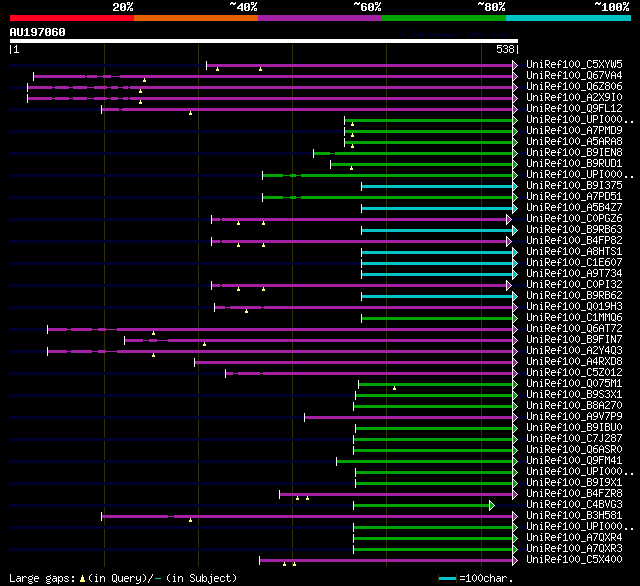Screen dimensions: 640x586
Task: Select the UniRef100_C0PI32 label
Action: 574,285
